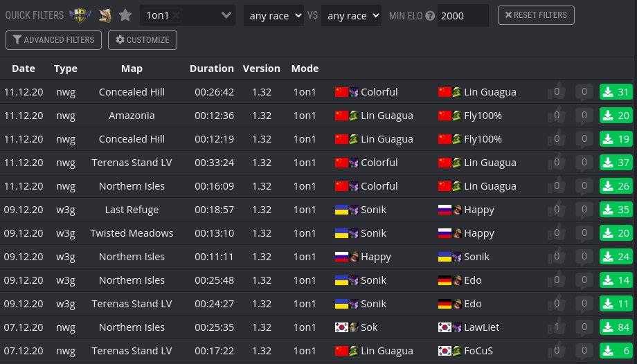Like the Lin Guagua vs FoCuS replay
This screenshot has width=637, height=364.
click(x=557, y=351)
